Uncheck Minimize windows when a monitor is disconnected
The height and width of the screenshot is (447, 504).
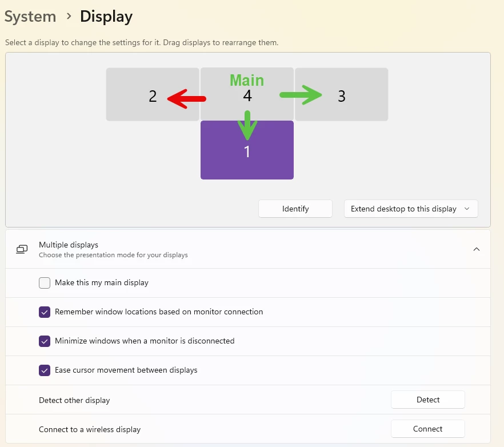45,341
